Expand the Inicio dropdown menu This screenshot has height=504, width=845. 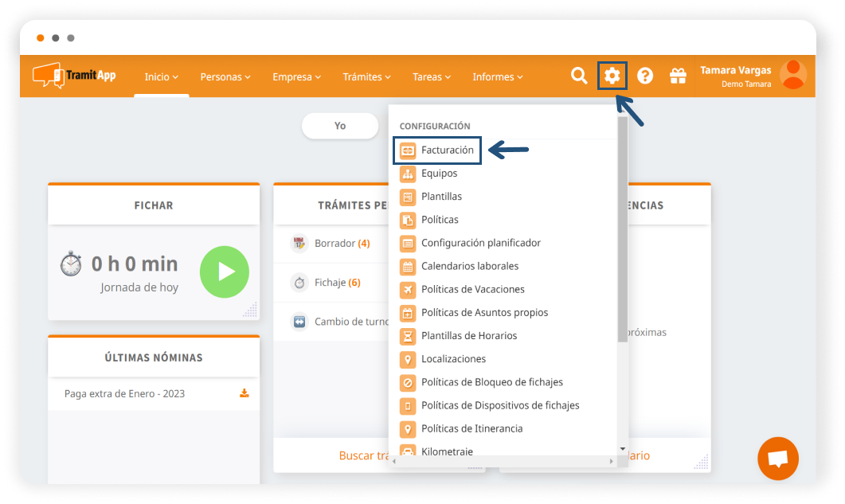click(x=161, y=77)
